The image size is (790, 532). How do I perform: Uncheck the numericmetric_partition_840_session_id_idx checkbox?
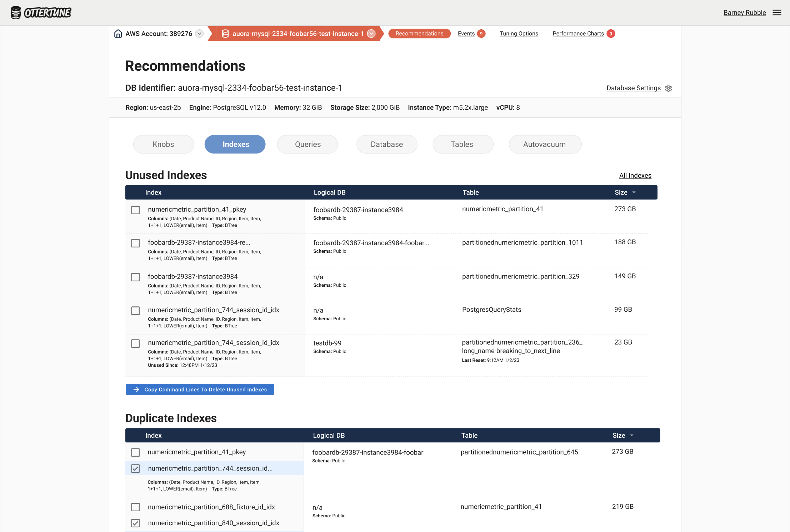pos(135,523)
